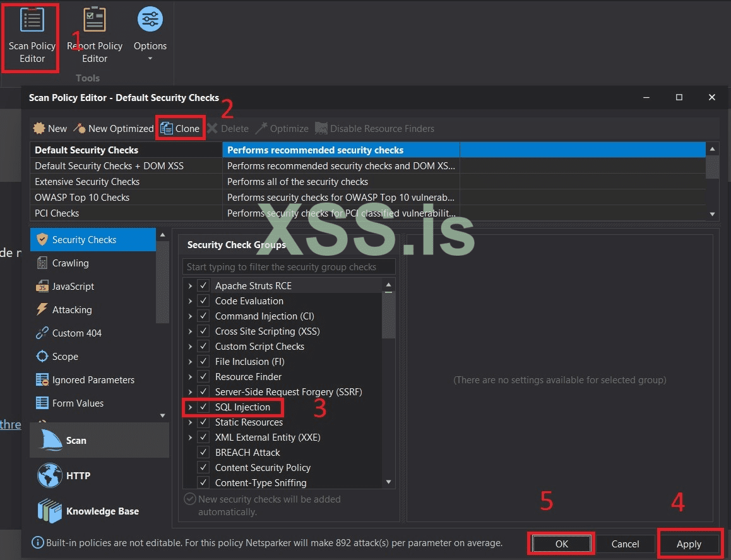The height and width of the screenshot is (560, 731).
Task: Toggle the BREACH Attack checkbox
Action: pos(203,452)
